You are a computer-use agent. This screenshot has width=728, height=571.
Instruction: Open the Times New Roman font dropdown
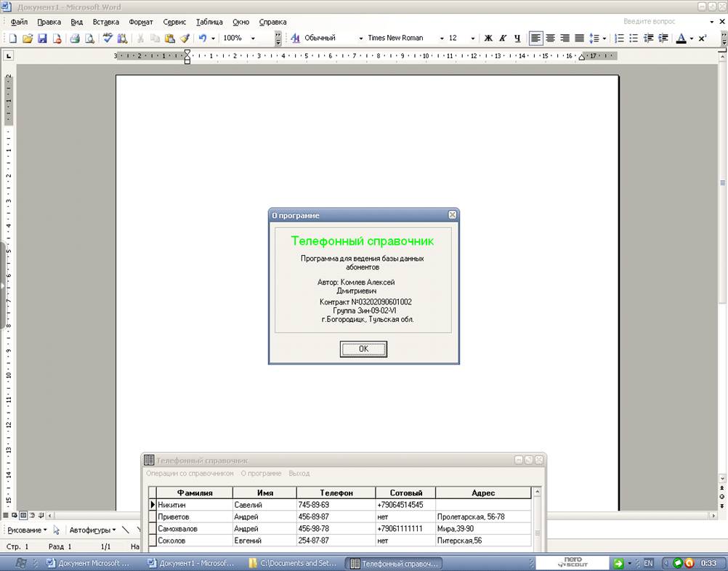tap(442, 39)
